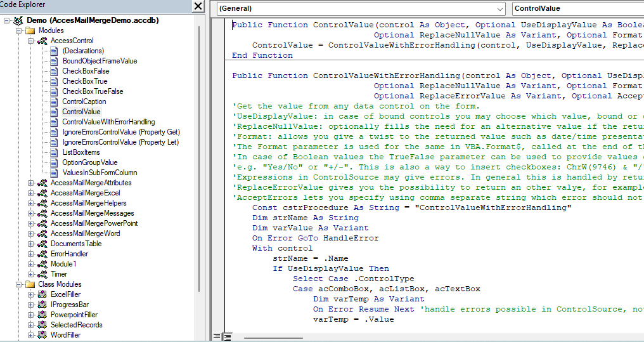
Task: Open the (General) object dropdown
Action: click(x=500, y=9)
